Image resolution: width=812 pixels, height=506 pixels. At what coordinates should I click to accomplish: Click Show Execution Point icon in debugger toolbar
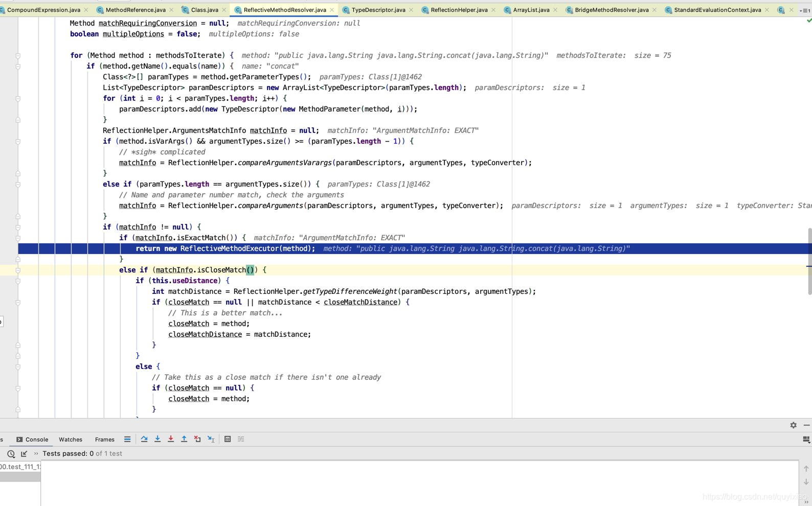(127, 439)
